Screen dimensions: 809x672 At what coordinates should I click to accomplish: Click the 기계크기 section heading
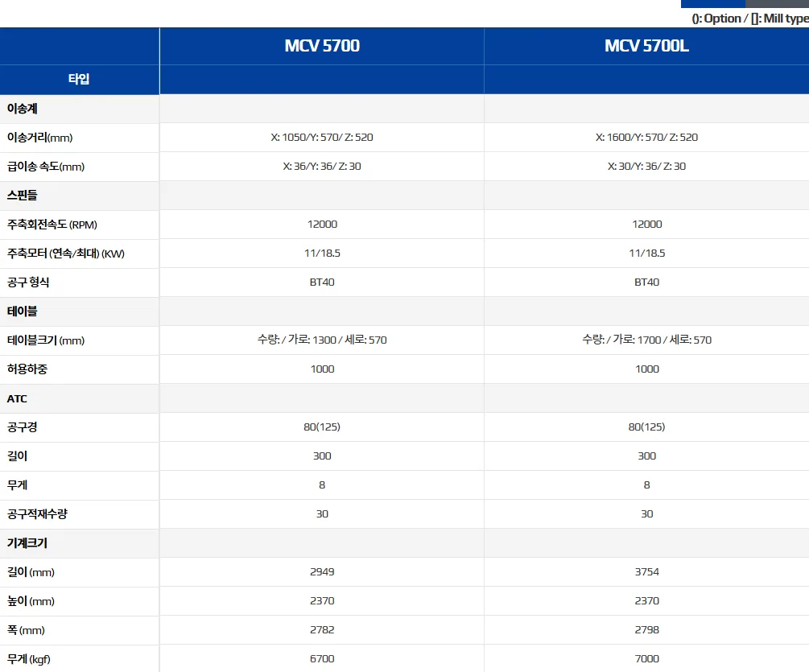27,543
